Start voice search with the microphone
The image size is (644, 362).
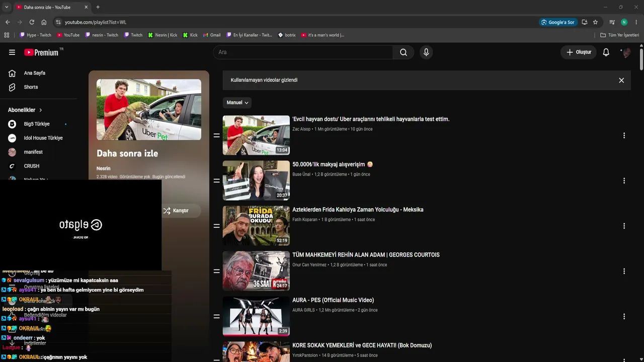[x=426, y=52]
